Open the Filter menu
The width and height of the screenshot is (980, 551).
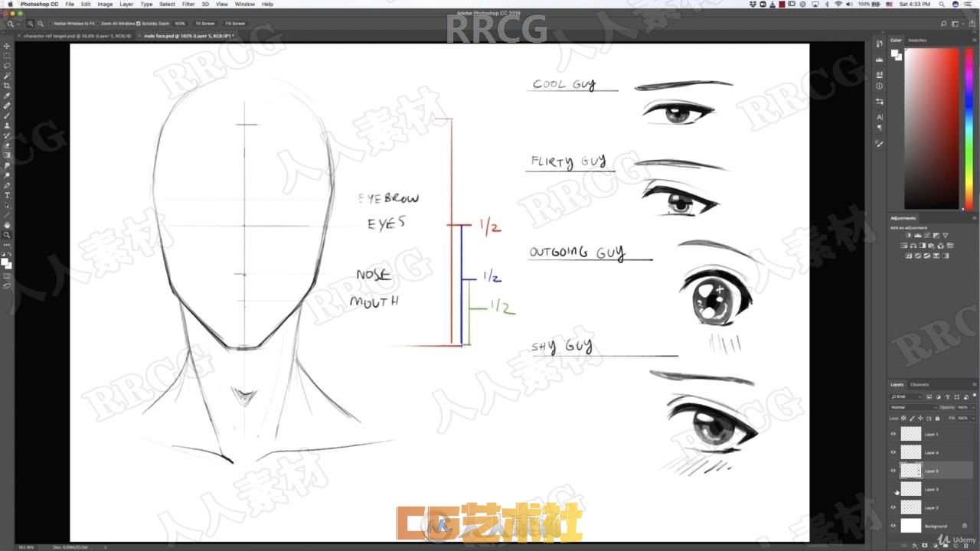click(x=188, y=5)
